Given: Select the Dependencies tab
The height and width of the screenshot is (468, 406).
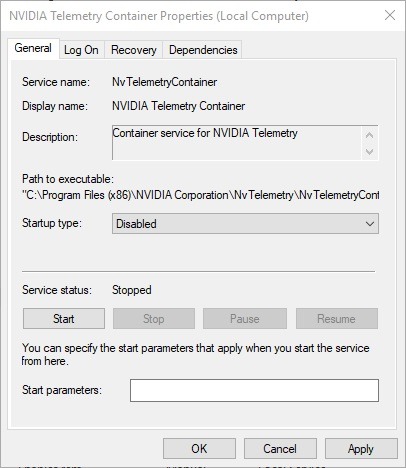Looking at the screenshot, I should pos(203,50).
